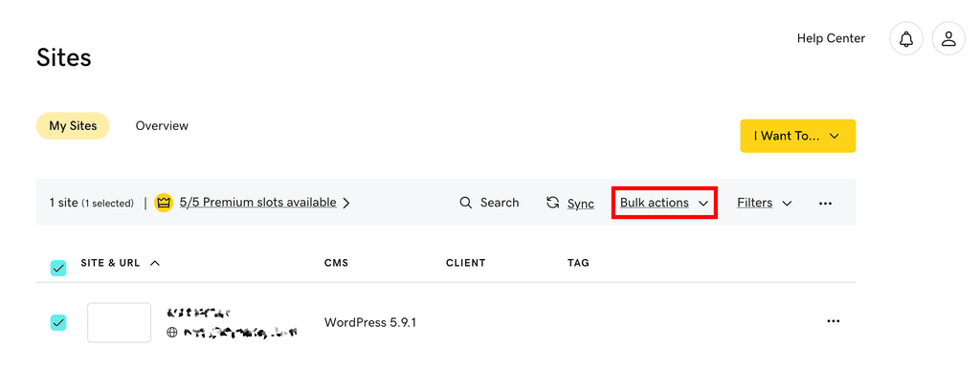
Task: Click the site thumbnail preview
Action: pyautogui.click(x=119, y=322)
